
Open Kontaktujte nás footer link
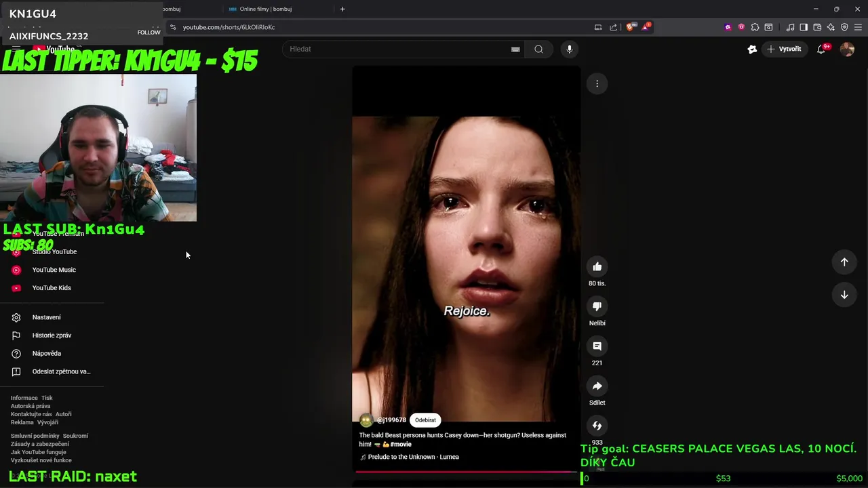coord(31,414)
